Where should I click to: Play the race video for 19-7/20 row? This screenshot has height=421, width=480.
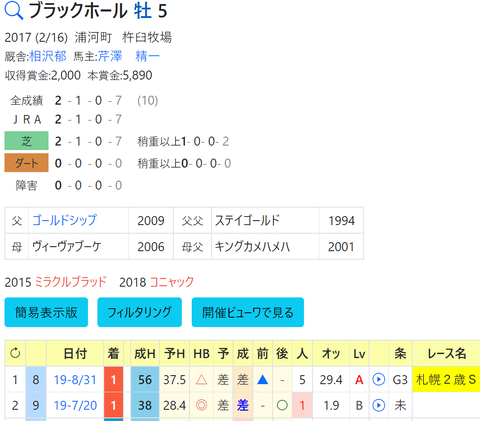[x=378, y=405]
